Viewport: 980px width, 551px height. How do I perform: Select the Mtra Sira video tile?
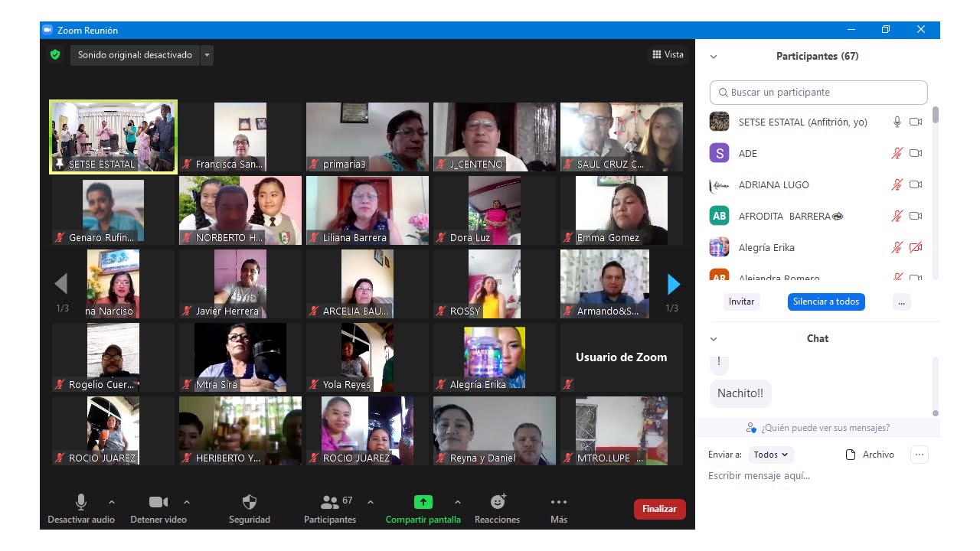click(x=240, y=357)
